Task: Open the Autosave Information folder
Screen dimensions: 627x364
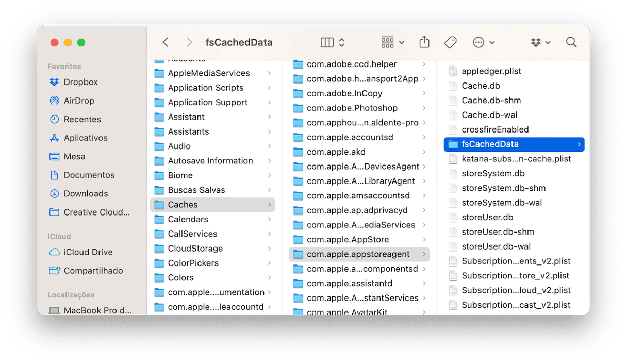Action: [212, 161]
